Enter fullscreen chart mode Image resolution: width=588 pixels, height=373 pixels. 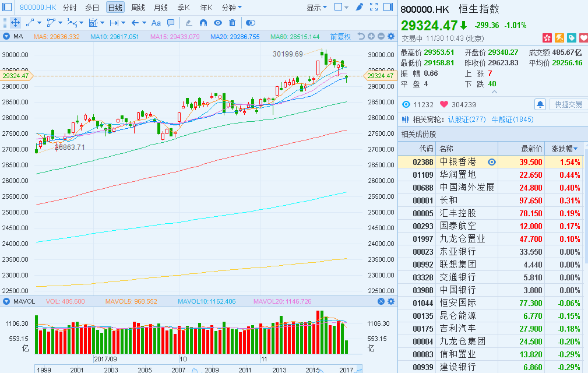tap(373, 8)
